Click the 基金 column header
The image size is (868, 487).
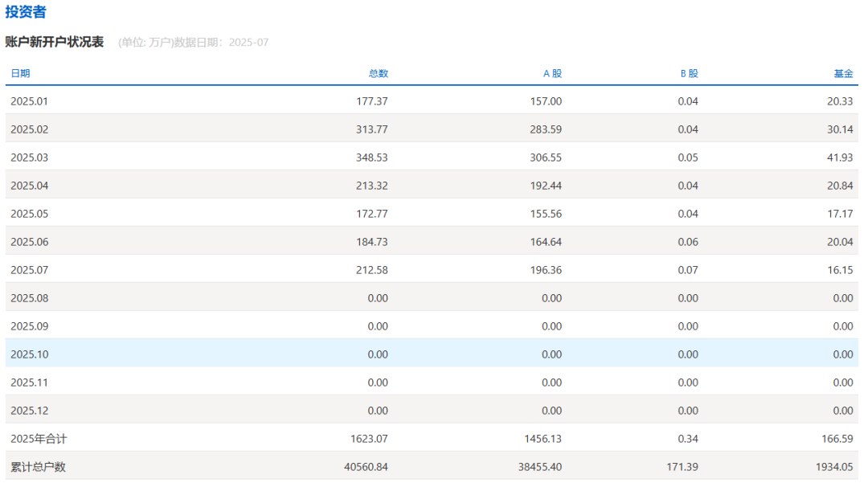[x=843, y=73]
